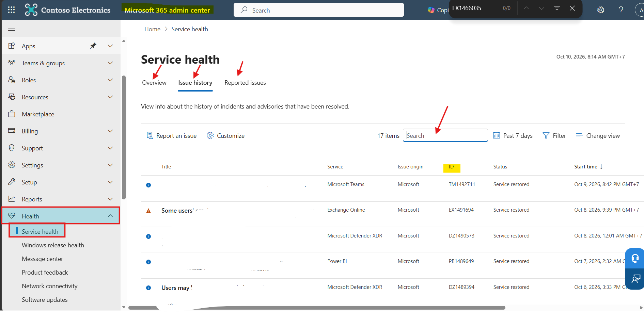
Task: Open the app launcher waffle icon
Action: point(11,10)
